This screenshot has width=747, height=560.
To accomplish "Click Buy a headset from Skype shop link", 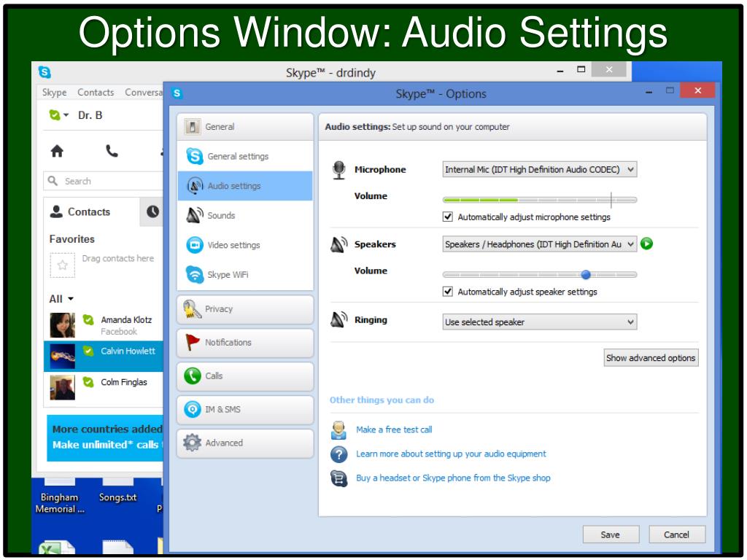I will tap(453, 478).
